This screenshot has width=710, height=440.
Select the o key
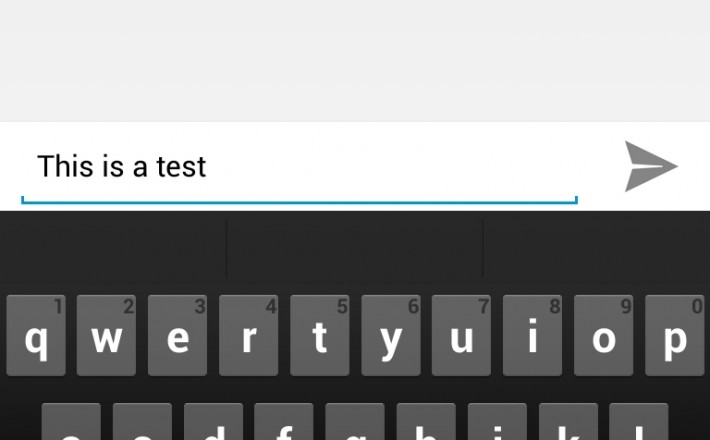coord(604,335)
